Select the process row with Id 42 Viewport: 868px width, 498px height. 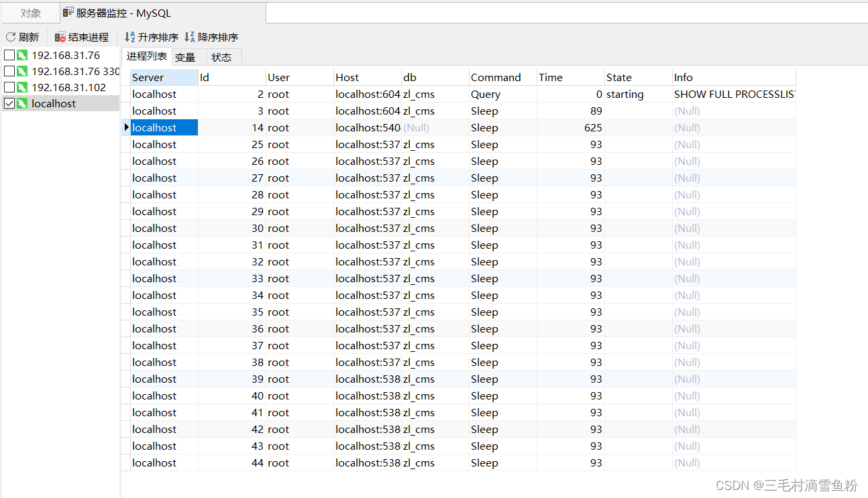463,430
